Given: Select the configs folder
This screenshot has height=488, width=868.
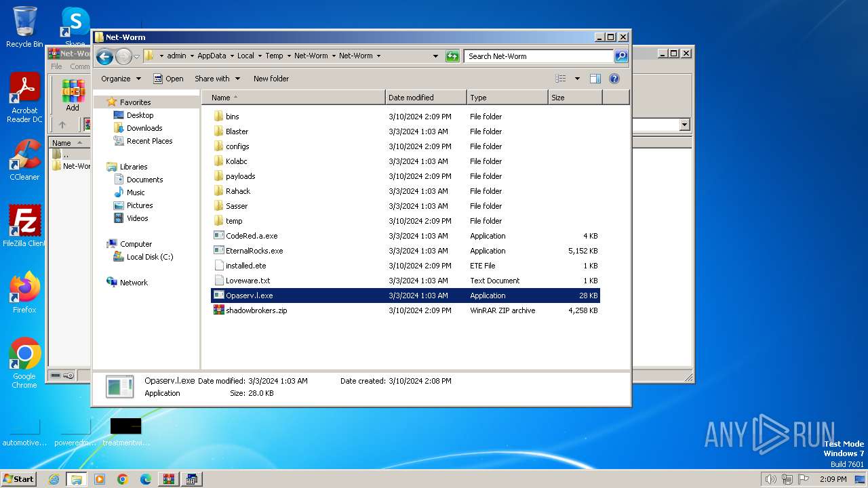Looking at the screenshot, I should tap(237, 146).
